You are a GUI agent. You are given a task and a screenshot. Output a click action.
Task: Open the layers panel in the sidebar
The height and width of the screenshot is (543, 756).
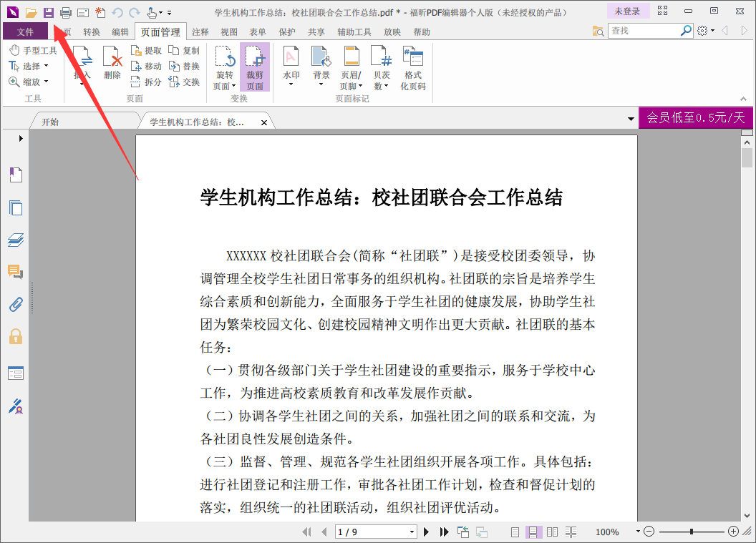[16, 240]
